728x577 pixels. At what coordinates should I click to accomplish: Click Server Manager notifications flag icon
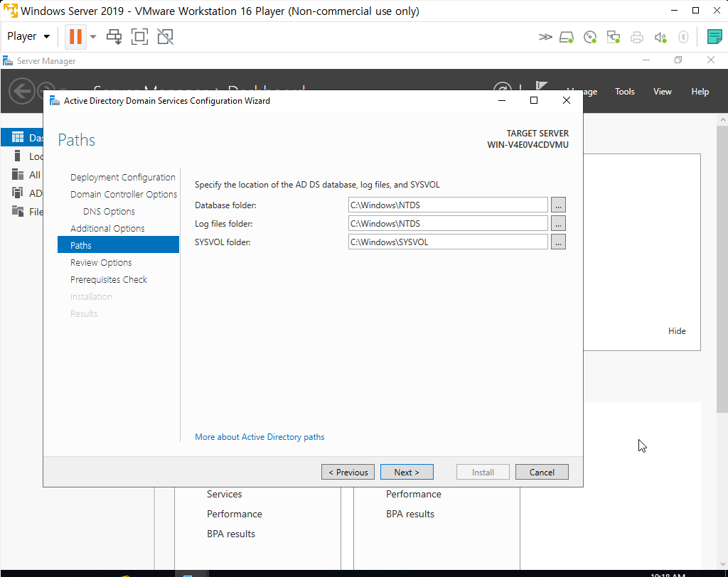point(541,86)
